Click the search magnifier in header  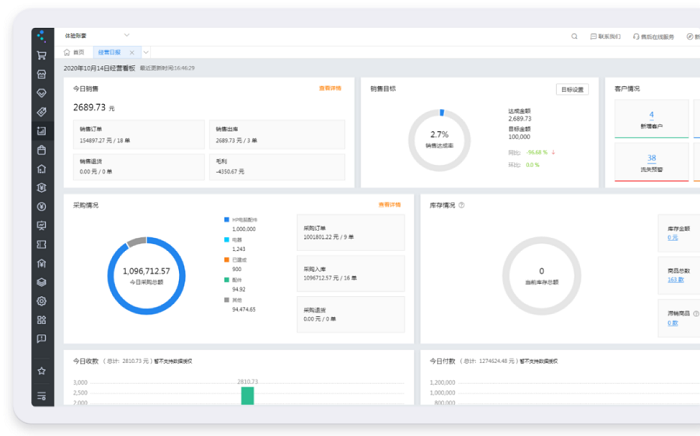point(574,37)
